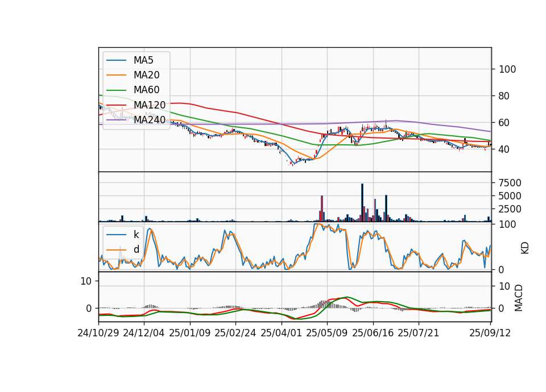Click the KD axis title

525,248
